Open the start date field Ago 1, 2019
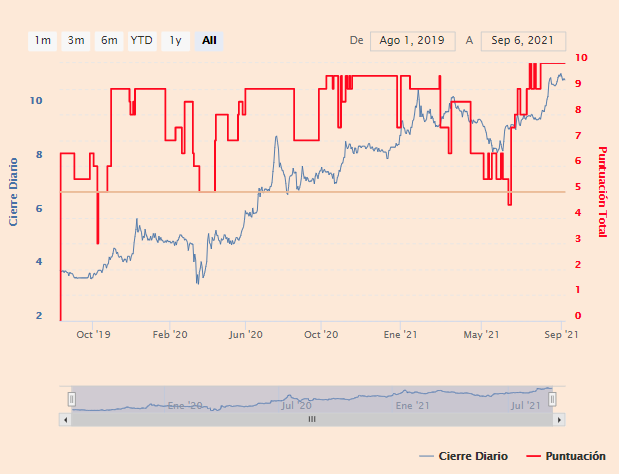The width and height of the screenshot is (619, 474). (x=413, y=41)
